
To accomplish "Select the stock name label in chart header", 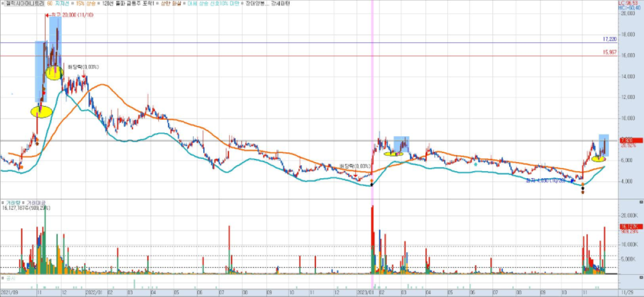I will point(25,3).
